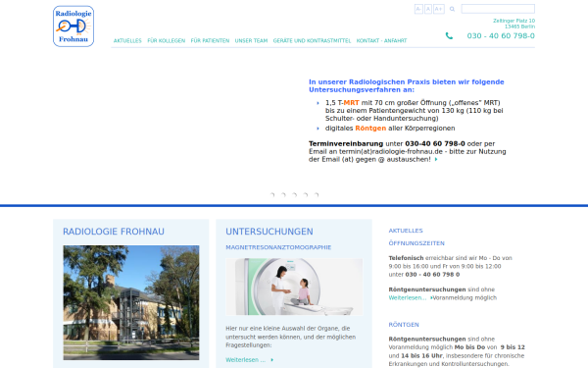Image resolution: width=588 pixels, height=368 pixels.
Task: Follow the orange Röntgen link
Action: point(370,128)
